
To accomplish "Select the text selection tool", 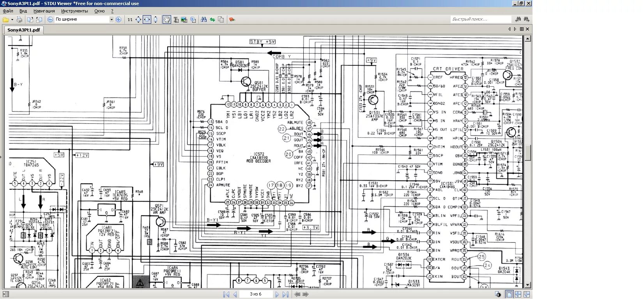I will (x=176, y=19).
